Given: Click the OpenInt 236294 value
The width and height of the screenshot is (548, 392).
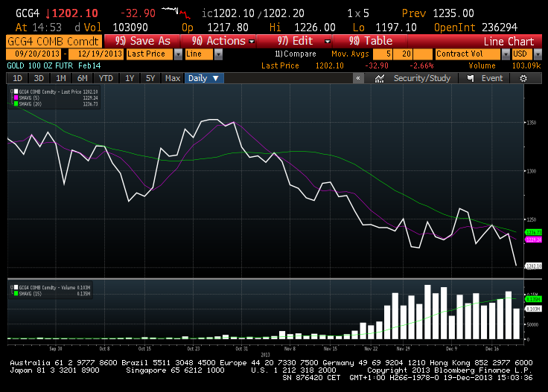Looking at the screenshot, I should (500, 28).
